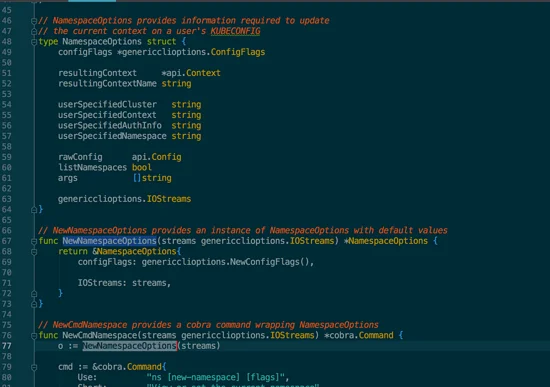550x387 pixels.
Task: Place cursor on resultingContextName field
Action: (x=107, y=84)
